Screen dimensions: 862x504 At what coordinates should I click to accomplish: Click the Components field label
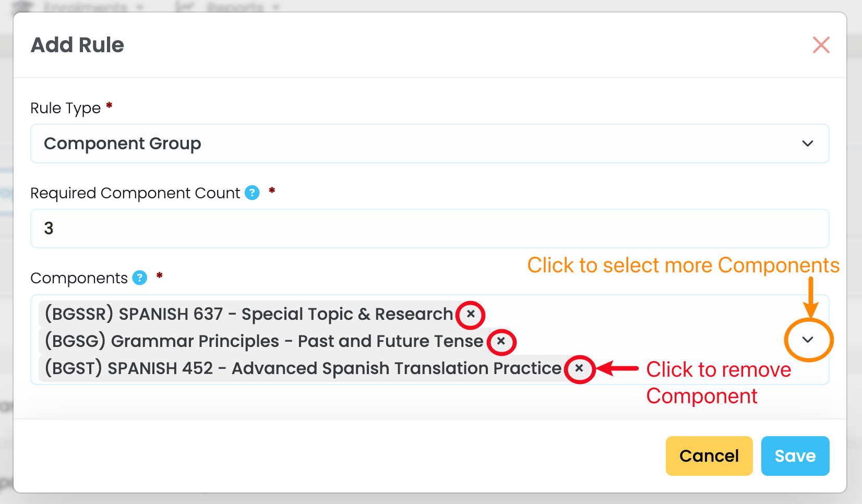79,278
